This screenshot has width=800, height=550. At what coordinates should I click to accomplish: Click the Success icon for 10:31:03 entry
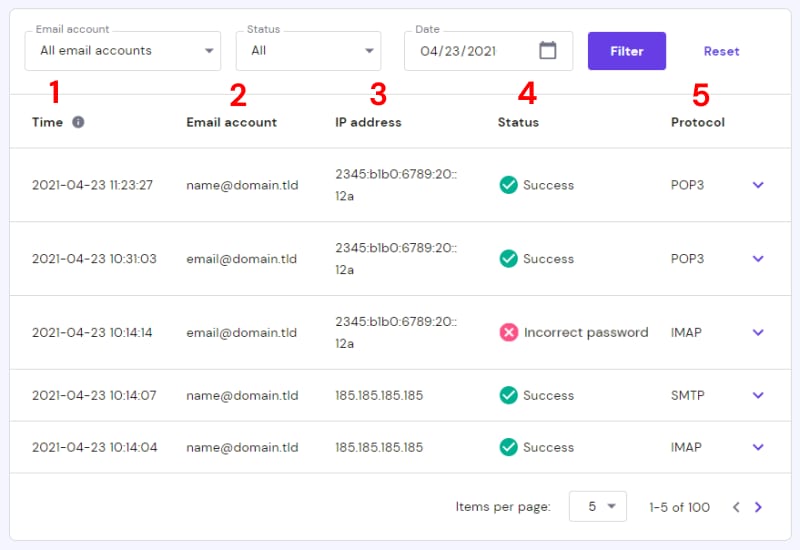pyautogui.click(x=508, y=258)
